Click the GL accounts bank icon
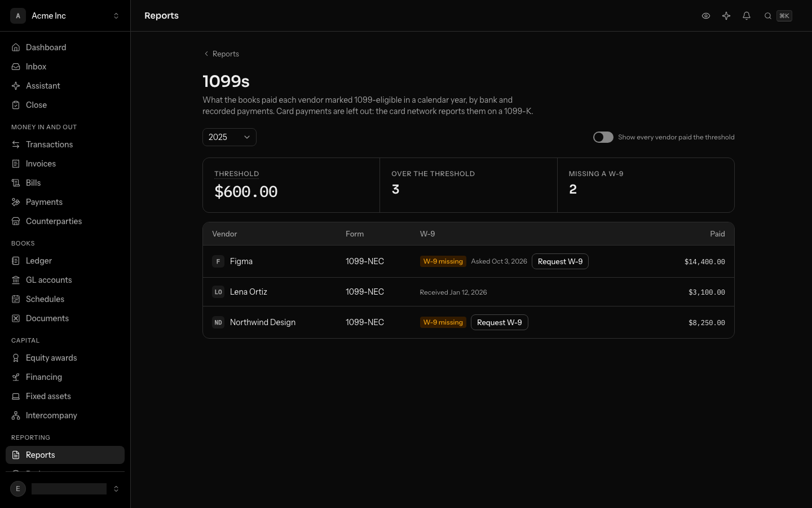Viewport: 812px width, 508px height. pos(16,280)
